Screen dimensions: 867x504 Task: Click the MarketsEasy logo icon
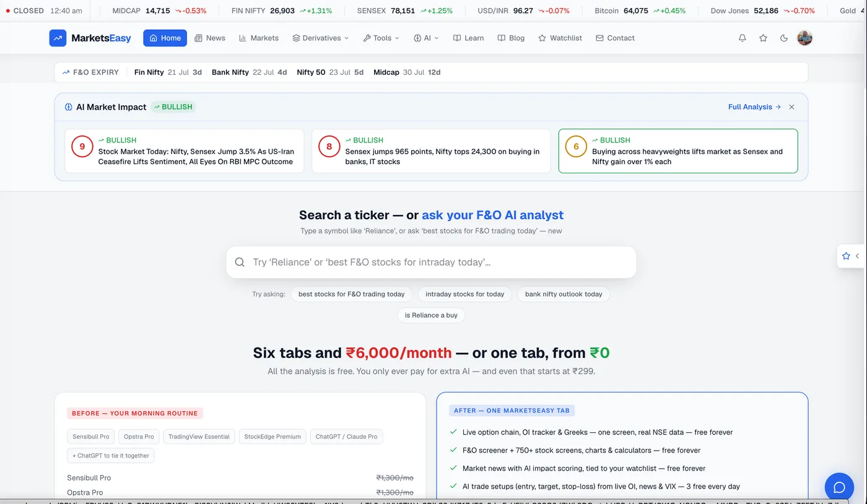58,38
